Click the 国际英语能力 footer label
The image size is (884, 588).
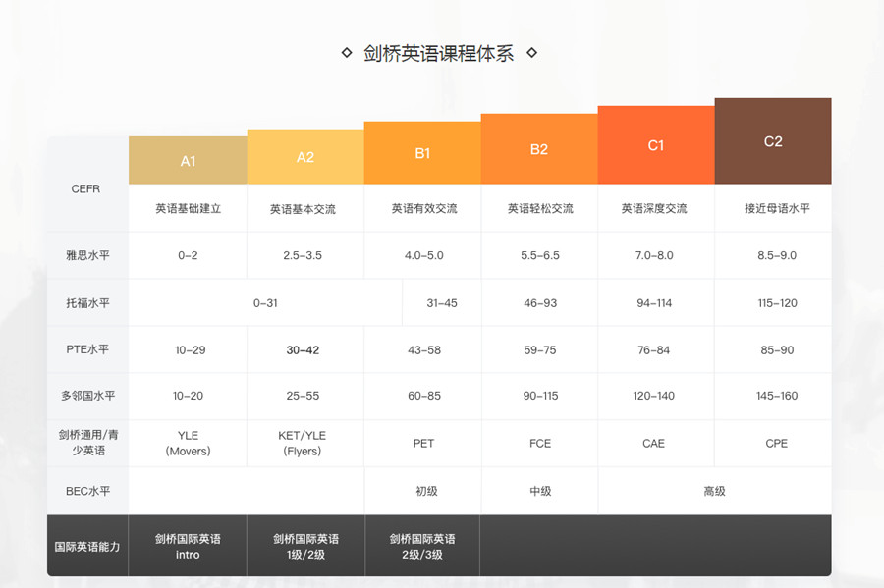coord(87,546)
